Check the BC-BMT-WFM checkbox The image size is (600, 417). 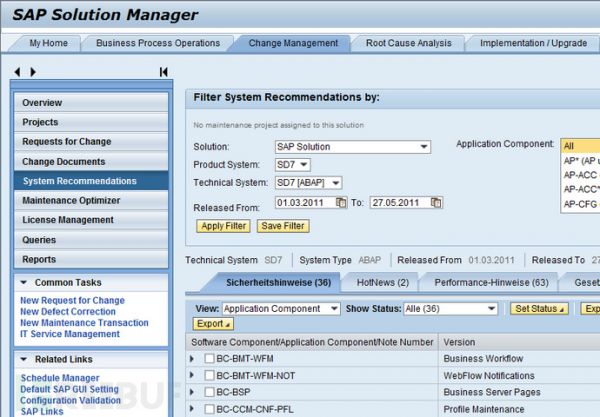(x=209, y=358)
